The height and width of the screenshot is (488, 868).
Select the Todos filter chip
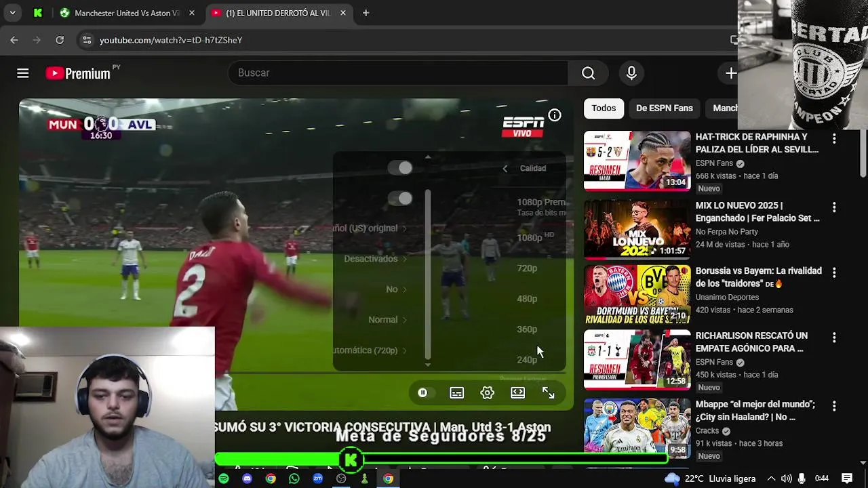click(x=604, y=108)
